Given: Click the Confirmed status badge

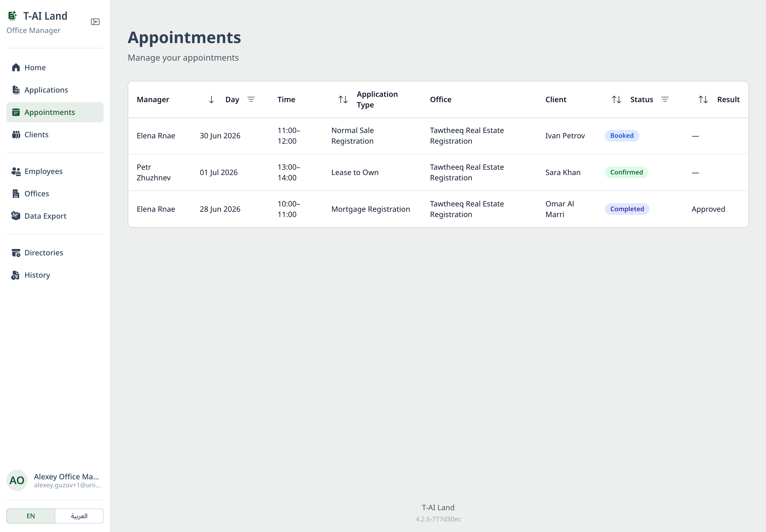Looking at the screenshot, I should (626, 172).
